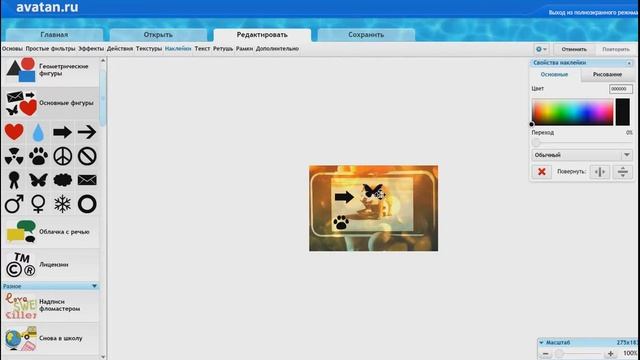
Task: Collapse Основные фигуры sticker category
Action: pyautogui.click(x=51, y=103)
